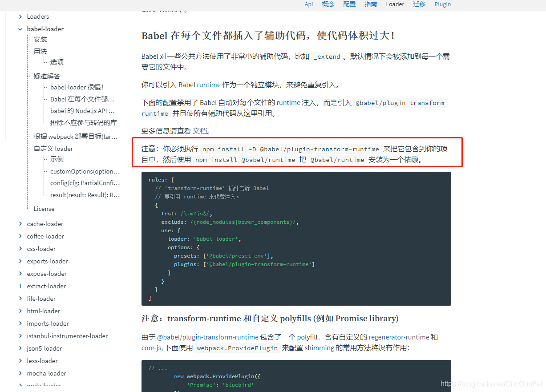
Task: Click the inline code 'webpack.ProvidePlugin'
Action: [x=237, y=348]
